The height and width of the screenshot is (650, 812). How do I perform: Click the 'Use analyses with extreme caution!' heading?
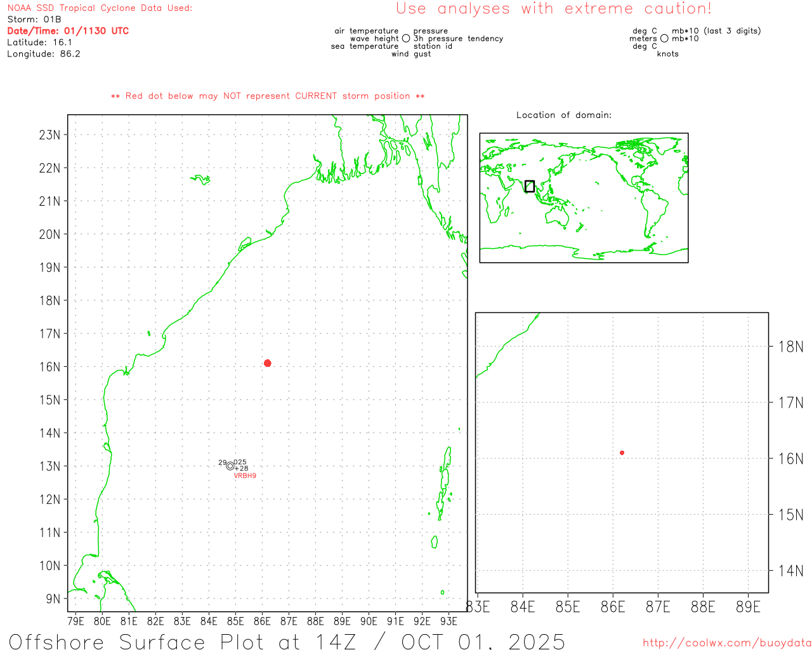(553, 9)
